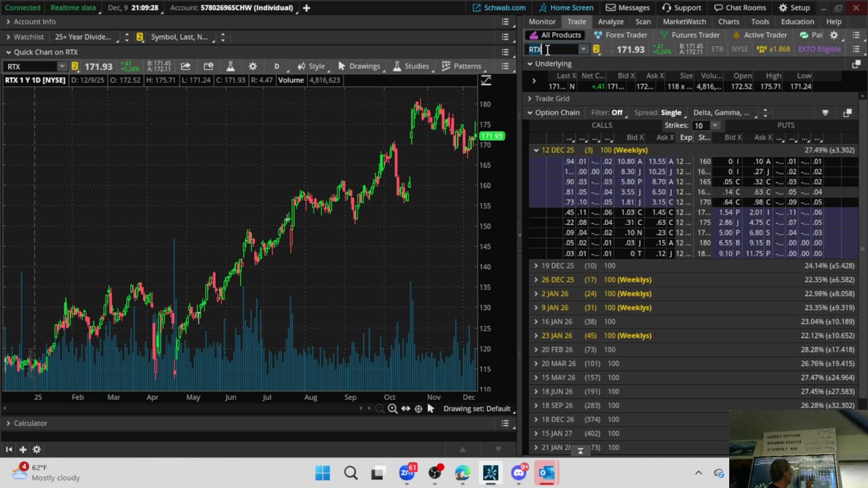Click the Trade tab settings gear icon
Image resolution: width=868 pixels, height=488 pixels.
pyautogui.click(x=834, y=35)
